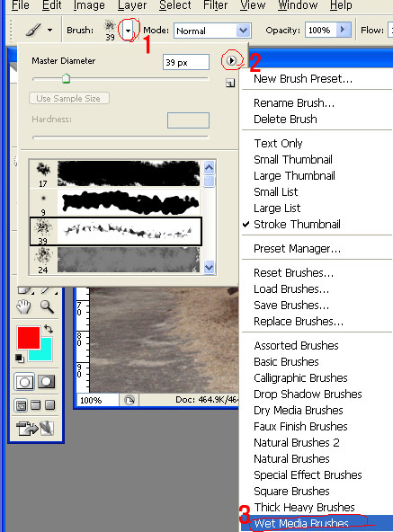The image size is (393, 532).
Task: Open the Mode dropdown set to Normal
Action: 212,31
